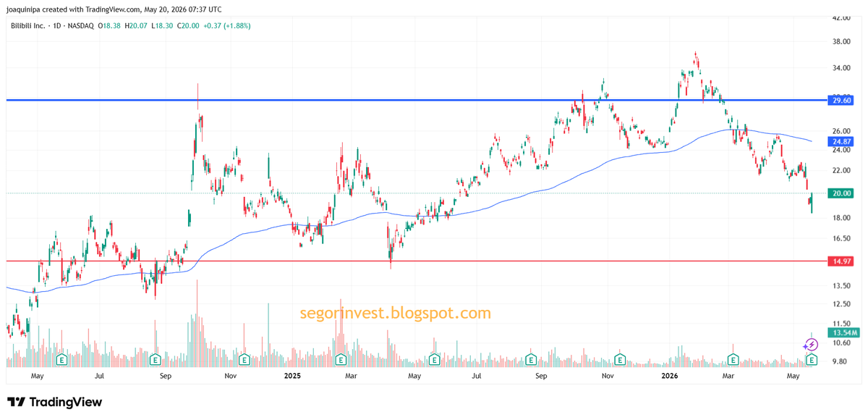The width and height of the screenshot is (868, 420).
Task: Click the 26.00 price axis label
Action: [841, 131]
